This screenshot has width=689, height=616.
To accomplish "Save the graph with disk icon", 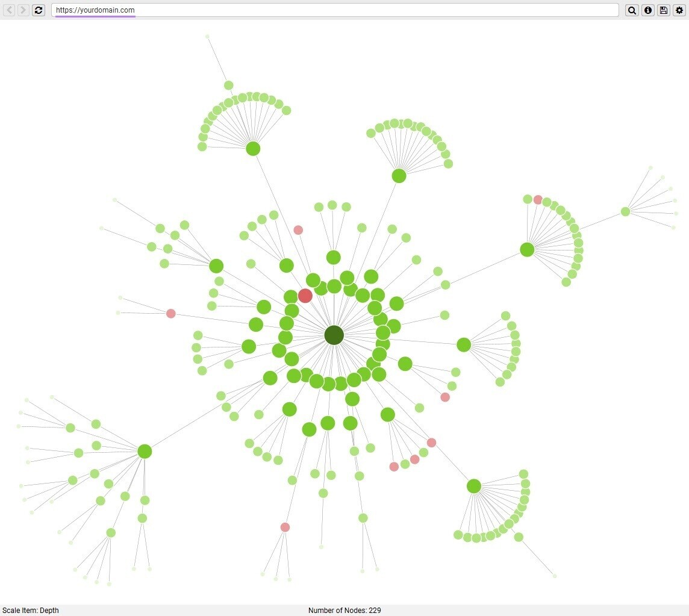I will click(664, 10).
